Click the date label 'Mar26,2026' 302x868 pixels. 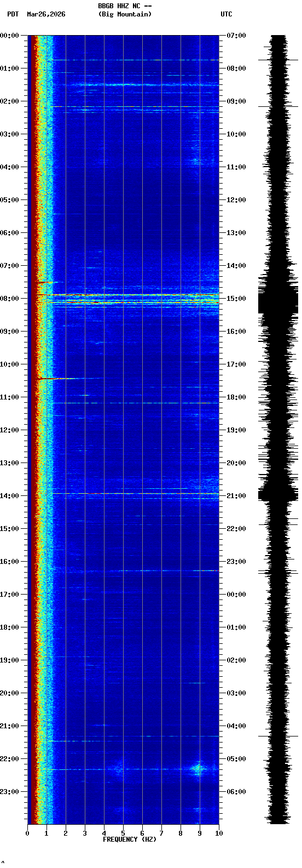click(46, 14)
